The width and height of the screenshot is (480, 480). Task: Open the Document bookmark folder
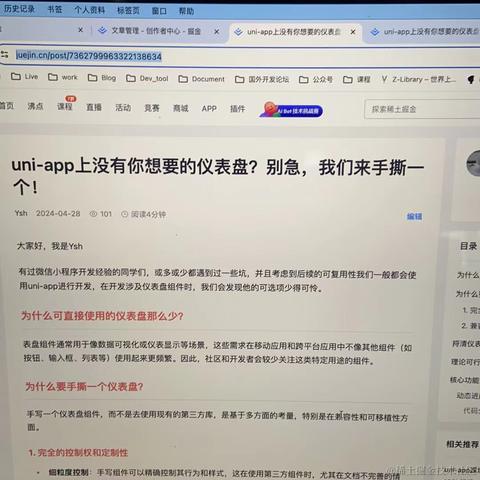click(201, 79)
